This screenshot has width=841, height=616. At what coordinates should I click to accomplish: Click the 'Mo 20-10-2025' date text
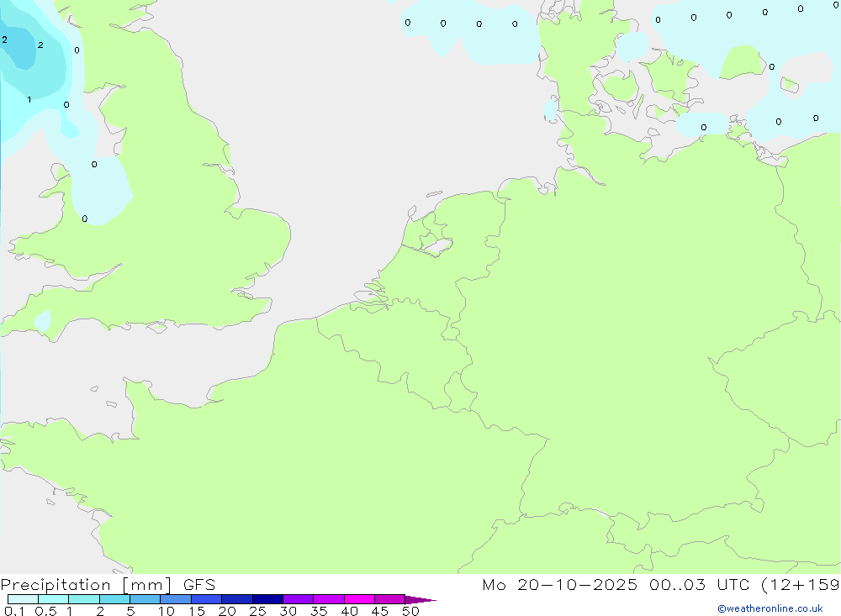coord(559,585)
